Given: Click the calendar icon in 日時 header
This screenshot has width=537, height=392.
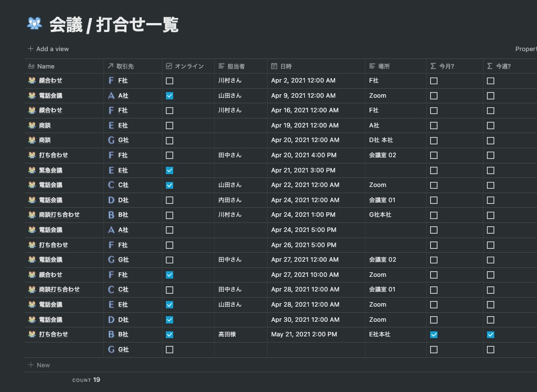Looking at the screenshot, I should 274,66.
